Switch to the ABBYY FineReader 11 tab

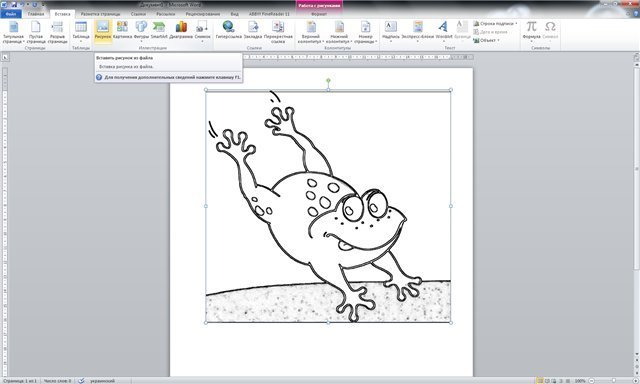tap(269, 14)
